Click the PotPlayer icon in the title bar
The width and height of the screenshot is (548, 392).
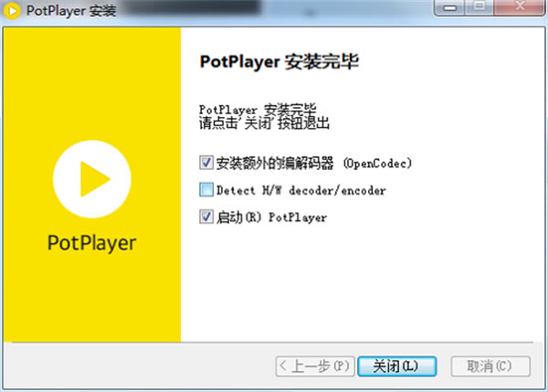pos(13,12)
